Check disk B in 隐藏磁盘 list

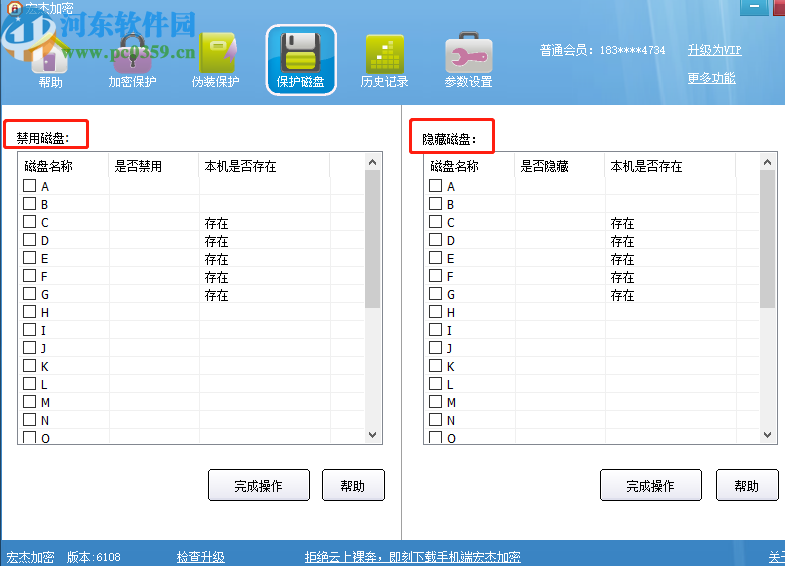(x=436, y=204)
